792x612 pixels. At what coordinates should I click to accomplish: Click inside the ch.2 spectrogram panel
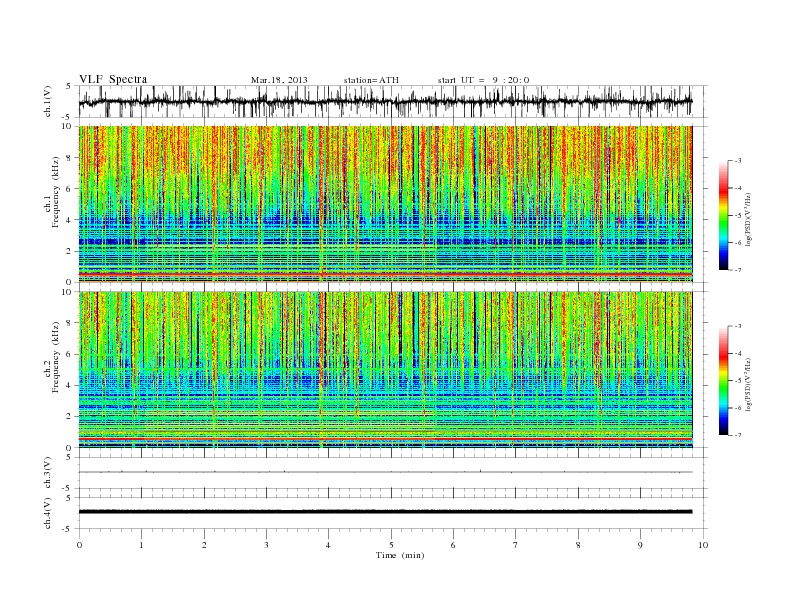pos(385,370)
